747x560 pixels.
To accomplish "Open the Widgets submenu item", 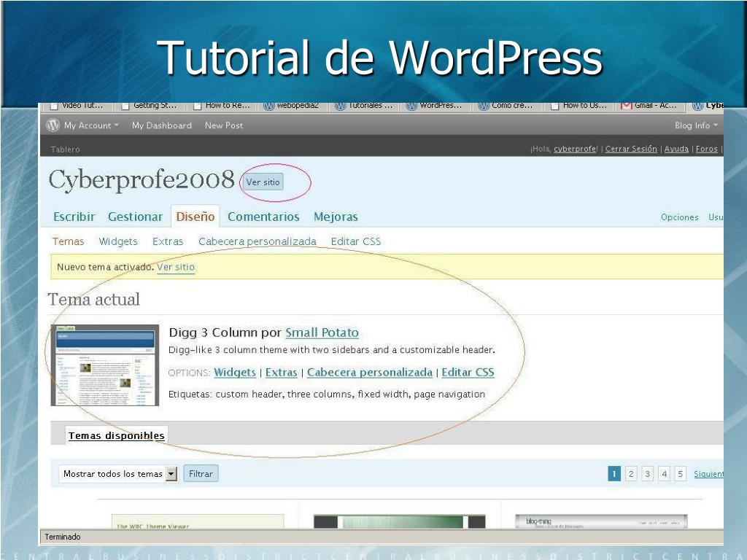I will tap(118, 241).
